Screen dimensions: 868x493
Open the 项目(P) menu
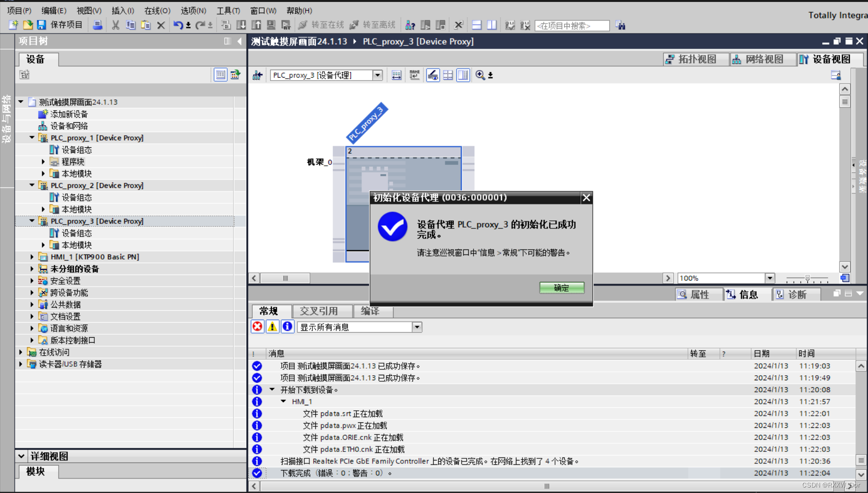19,11
